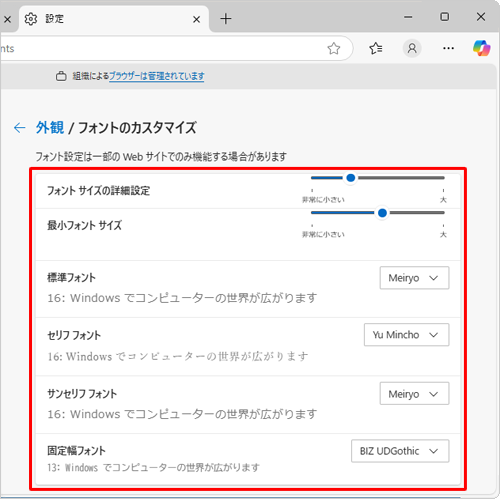Click the back arrow beside 外観
The width and height of the screenshot is (500, 499).
point(20,128)
